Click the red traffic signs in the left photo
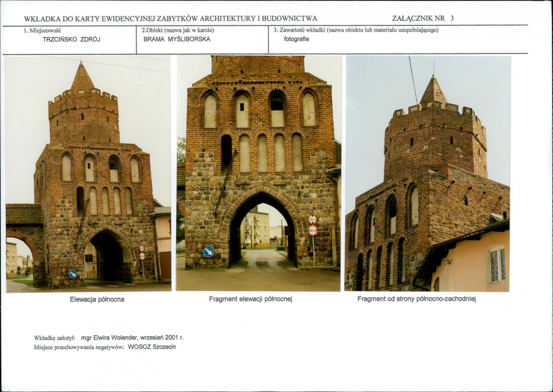553x392 pixels. 142,253
